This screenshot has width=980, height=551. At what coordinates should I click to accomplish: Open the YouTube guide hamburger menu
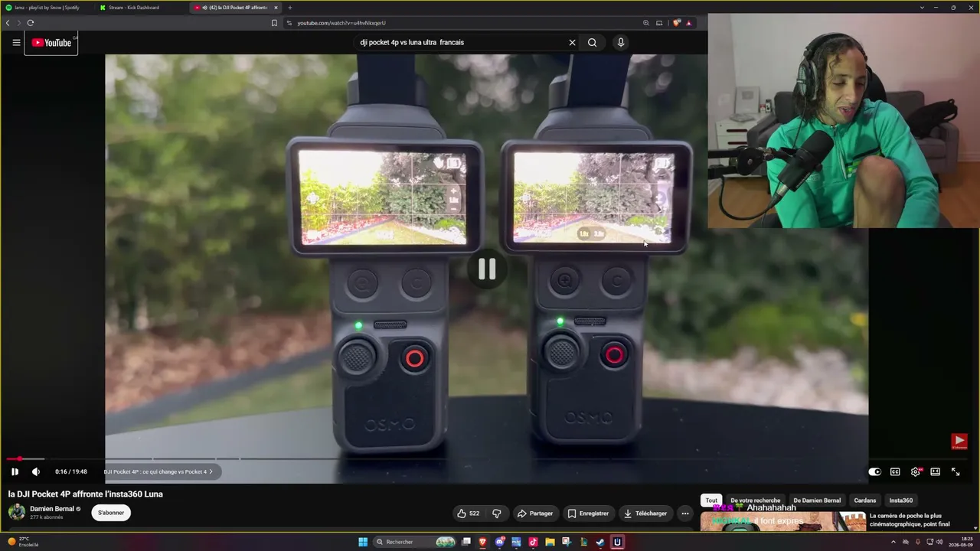(x=16, y=43)
